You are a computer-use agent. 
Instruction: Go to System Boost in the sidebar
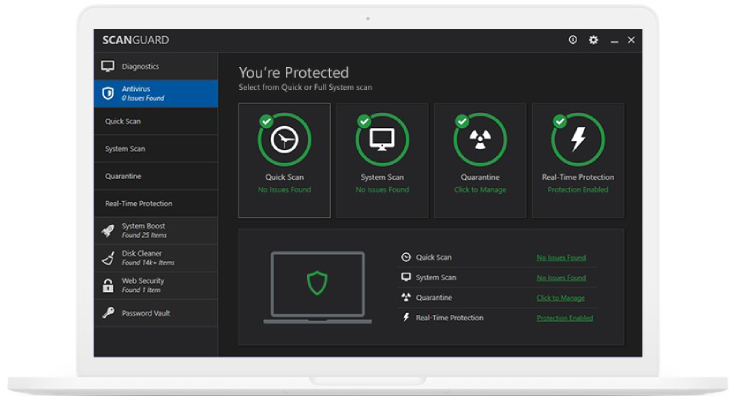(x=156, y=231)
